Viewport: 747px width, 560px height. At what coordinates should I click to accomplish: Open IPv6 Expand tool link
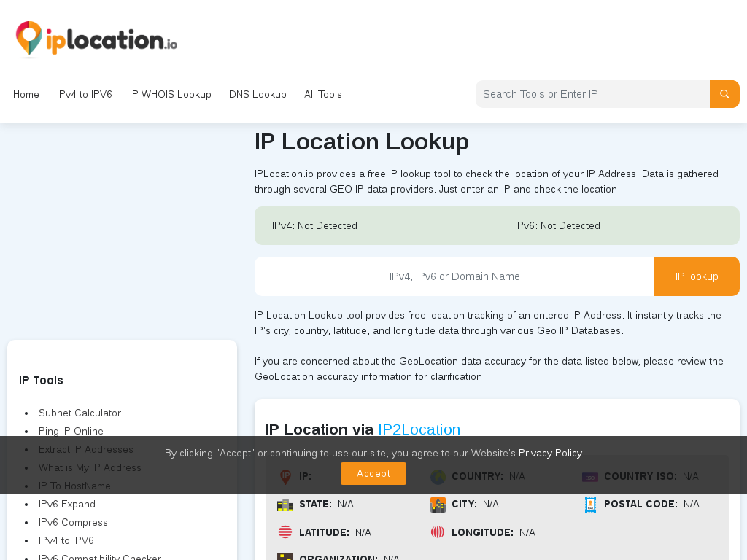pyautogui.click(x=66, y=504)
